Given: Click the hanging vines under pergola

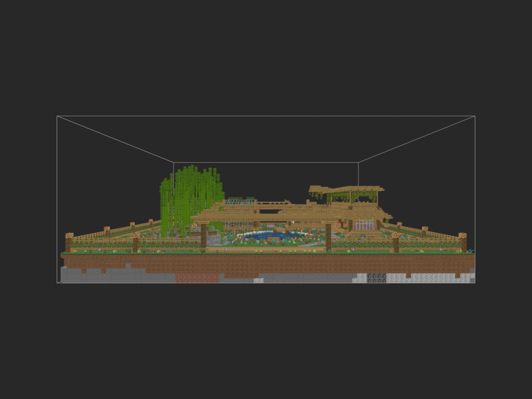Looking at the screenshot, I should [351, 196].
